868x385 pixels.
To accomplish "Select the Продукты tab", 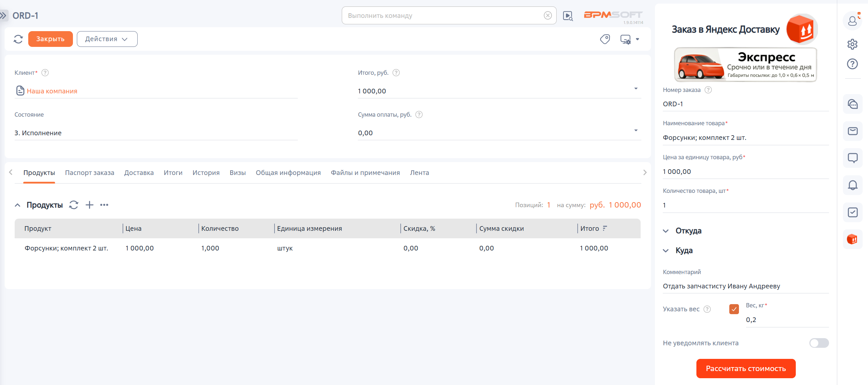I will coord(39,173).
